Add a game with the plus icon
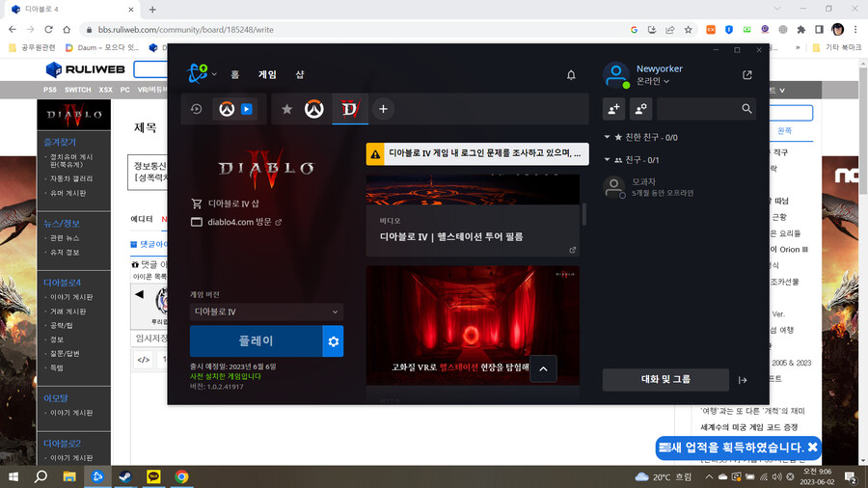868x488 pixels. [x=383, y=109]
